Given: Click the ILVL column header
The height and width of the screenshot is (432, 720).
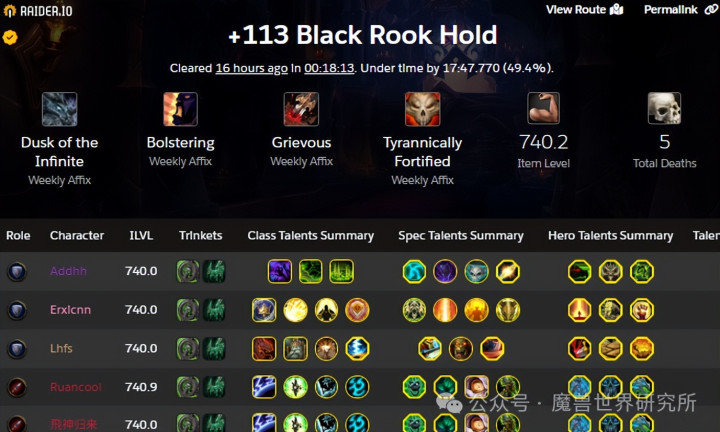Looking at the screenshot, I should [141, 236].
